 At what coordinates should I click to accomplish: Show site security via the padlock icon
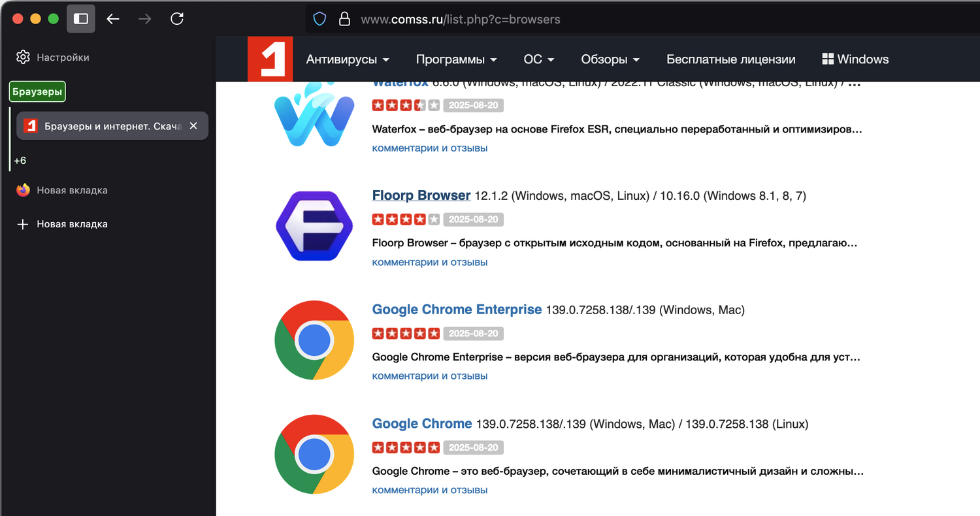[x=344, y=19]
